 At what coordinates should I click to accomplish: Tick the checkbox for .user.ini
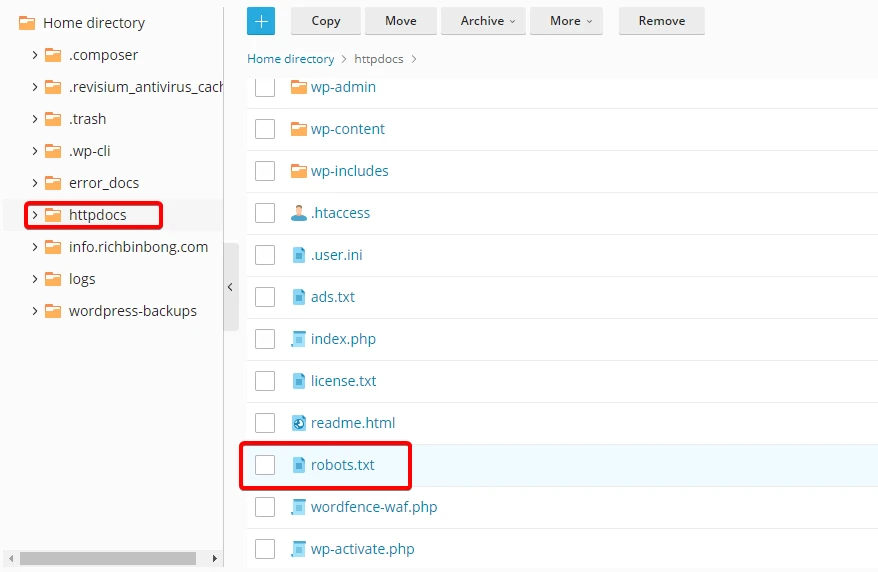tap(265, 255)
